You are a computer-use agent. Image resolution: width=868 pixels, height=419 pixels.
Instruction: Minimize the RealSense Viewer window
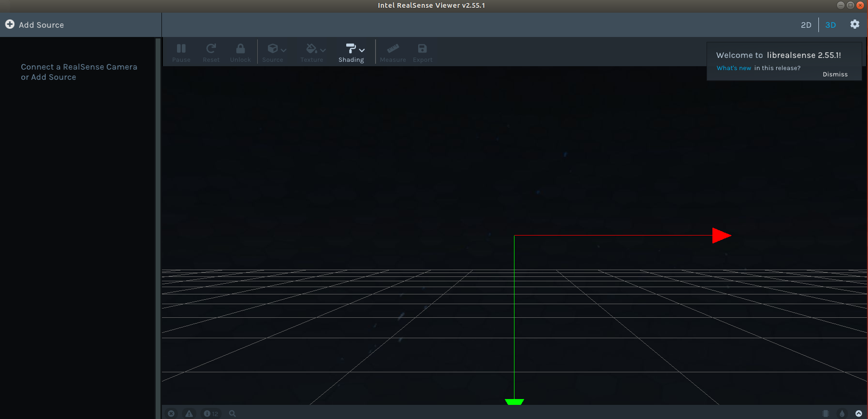coord(841,5)
